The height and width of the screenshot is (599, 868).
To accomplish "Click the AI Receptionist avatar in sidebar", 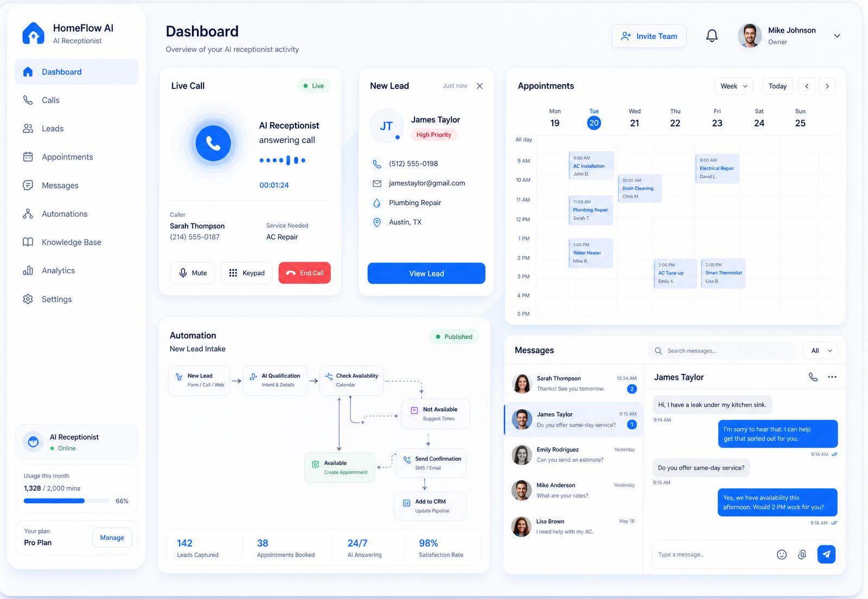I will point(33,442).
